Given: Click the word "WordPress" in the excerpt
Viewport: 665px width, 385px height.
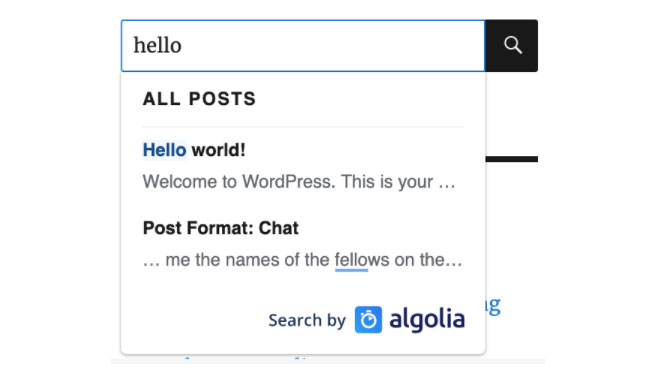Looking at the screenshot, I should click(x=288, y=181).
